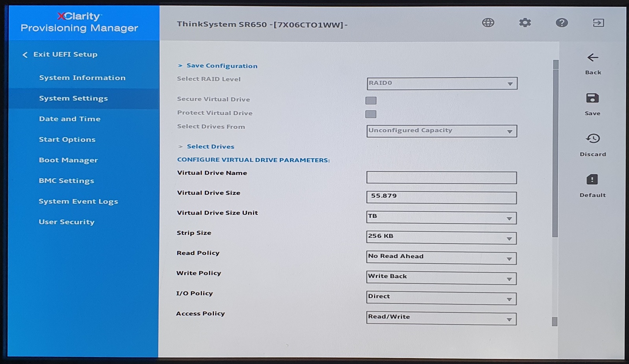Open Virtual Drive Size Unit dropdown
Screen dimensions: 629x364
point(441,218)
